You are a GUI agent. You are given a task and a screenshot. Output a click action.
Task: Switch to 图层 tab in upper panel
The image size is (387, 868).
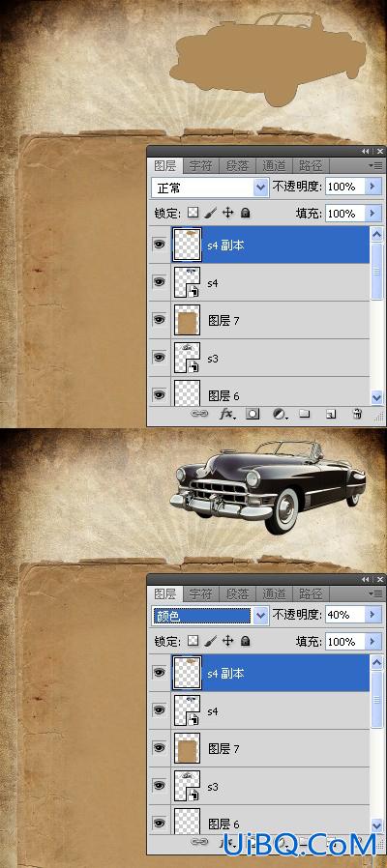click(x=165, y=165)
